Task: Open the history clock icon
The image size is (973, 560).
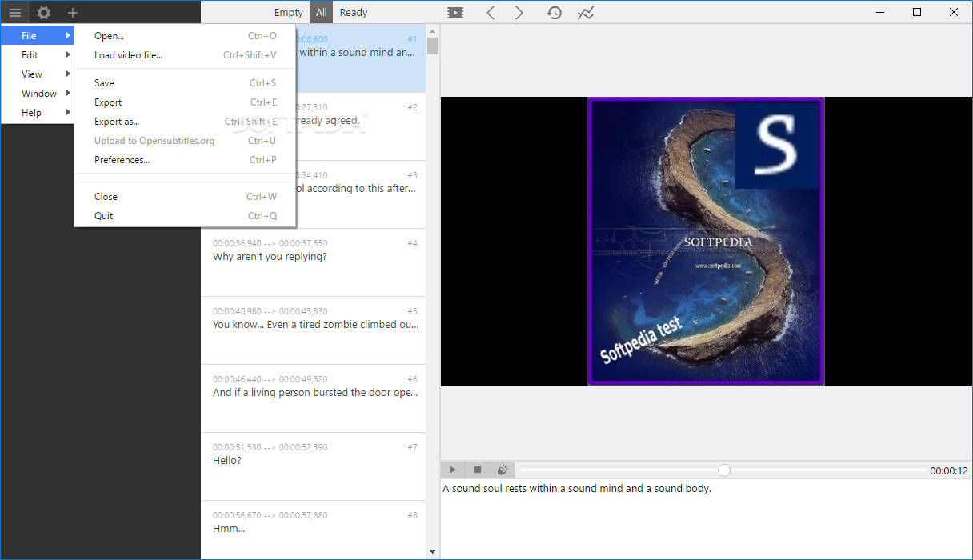Action: tap(554, 13)
